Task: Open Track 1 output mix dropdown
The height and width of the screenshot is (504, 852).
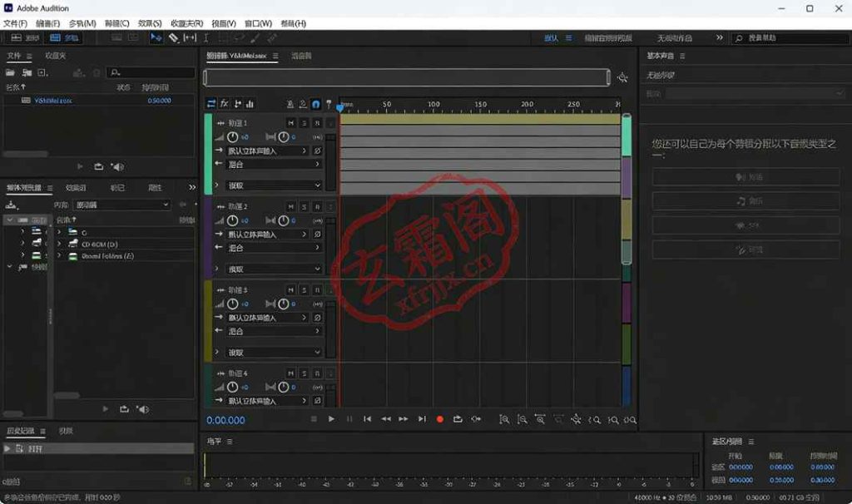Action: tap(275, 164)
